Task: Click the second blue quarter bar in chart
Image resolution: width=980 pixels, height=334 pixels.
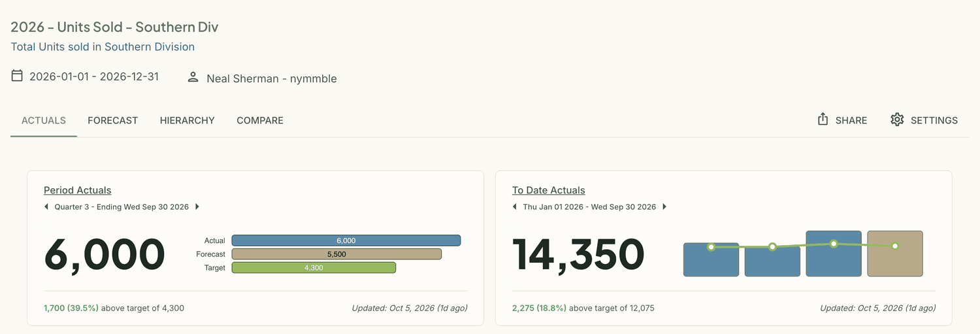Action: coord(772,261)
